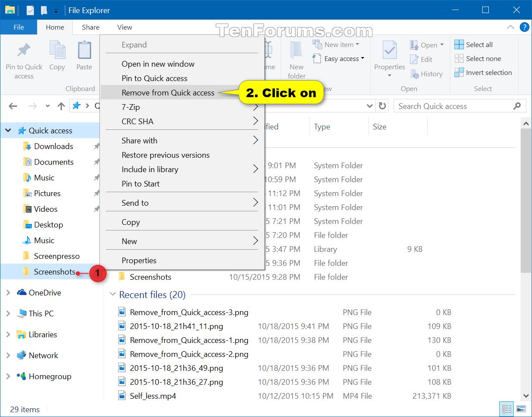The width and height of the screenshot is (532, 417).
Task: Select Homegroup in the navigation pane
Action: tap(44, 376)
